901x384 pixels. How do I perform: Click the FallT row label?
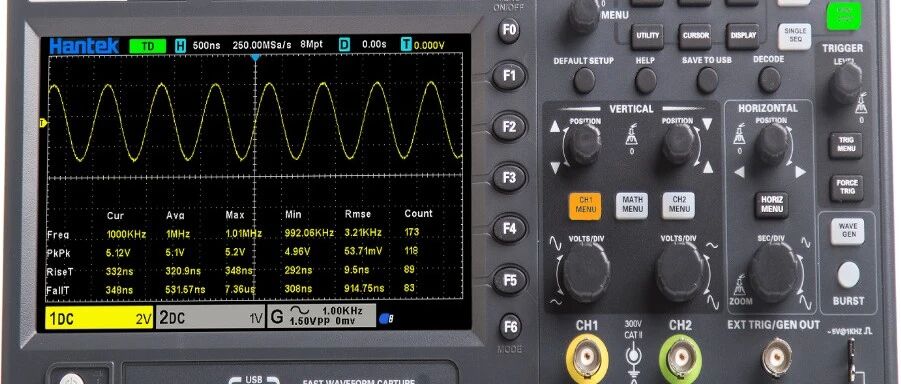click(57, 290)
